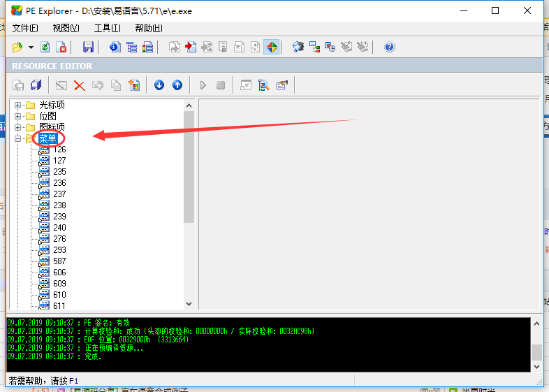The image size is (549, 392).
Task: Open the 文件(F) menu
Action: 25,28
